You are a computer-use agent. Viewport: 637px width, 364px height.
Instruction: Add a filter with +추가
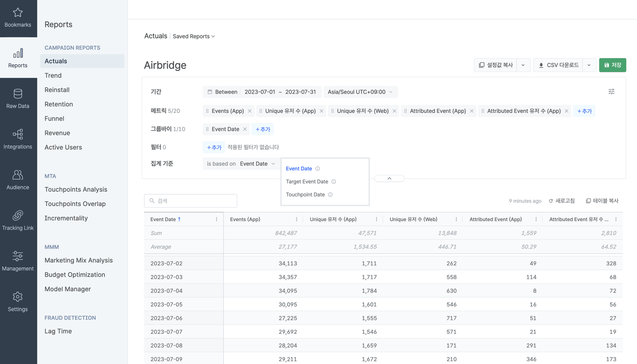[214, 147]
